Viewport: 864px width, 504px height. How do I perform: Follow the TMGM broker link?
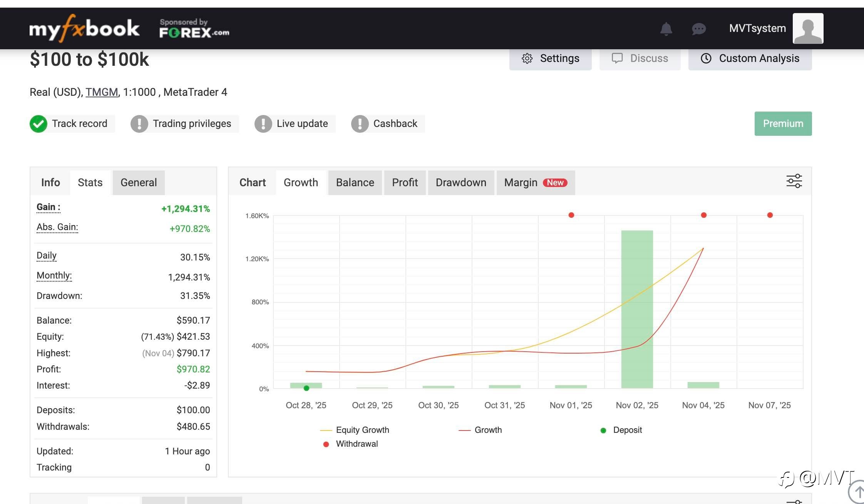tap(102, 92)
